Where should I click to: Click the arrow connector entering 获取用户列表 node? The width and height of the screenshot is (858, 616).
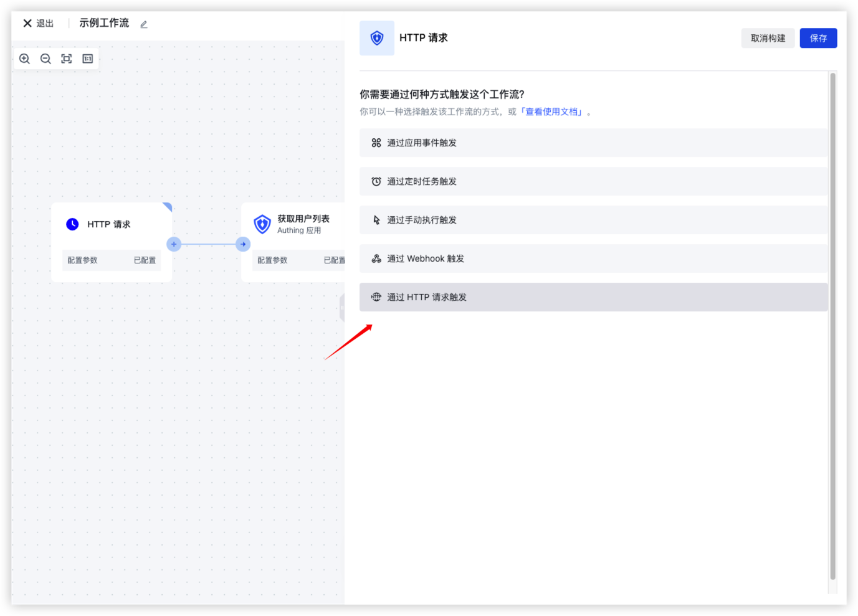point(243,244)
